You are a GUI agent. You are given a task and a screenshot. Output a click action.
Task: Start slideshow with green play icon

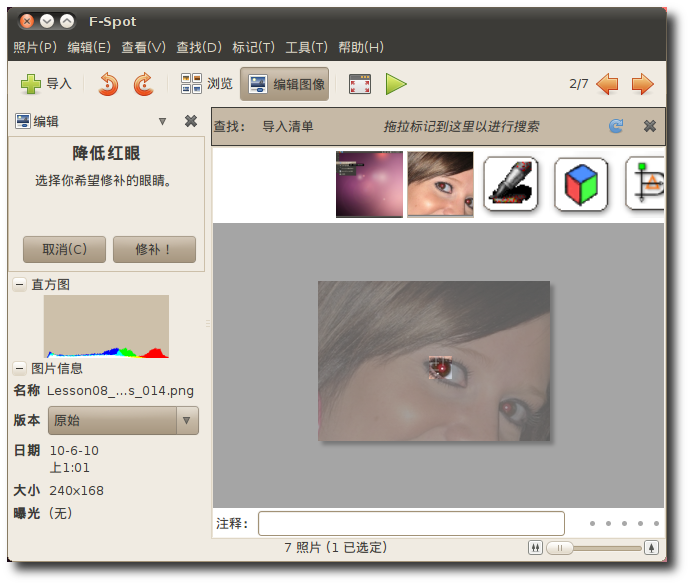pos(396,84)
